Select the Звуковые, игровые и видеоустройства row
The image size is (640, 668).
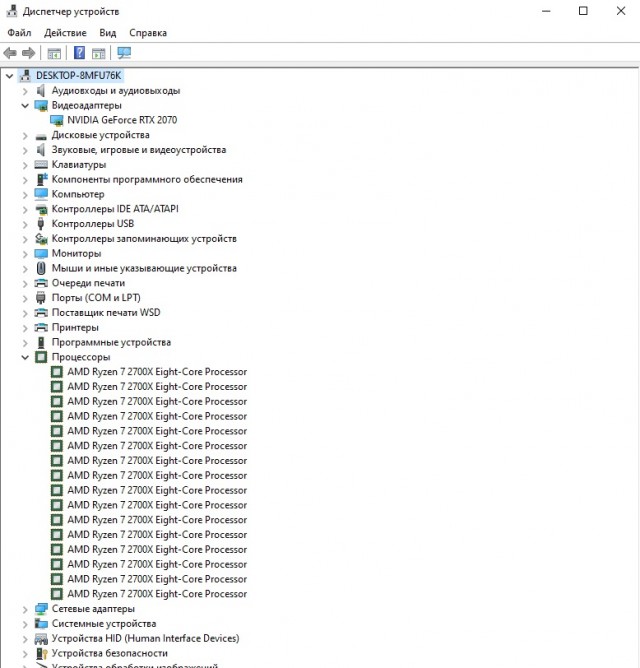tap(139, 150)
